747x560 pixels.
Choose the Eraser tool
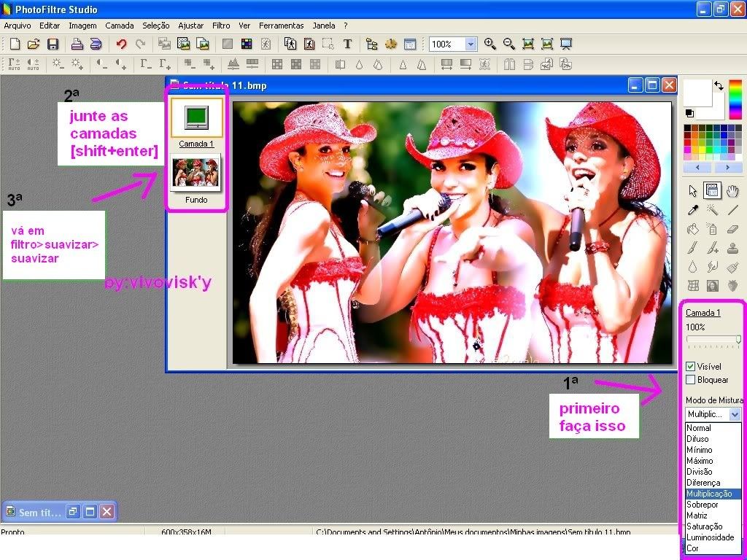coord(733,229)
